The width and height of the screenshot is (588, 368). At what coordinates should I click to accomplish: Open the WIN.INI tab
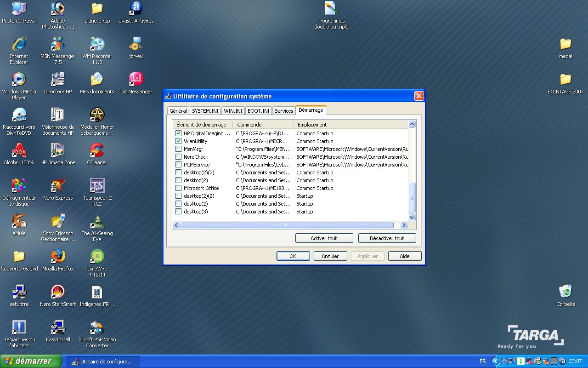point(233,111)
